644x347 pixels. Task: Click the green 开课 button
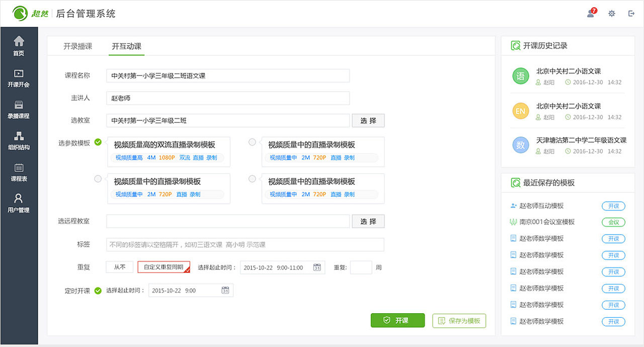(x=397, y=320)
